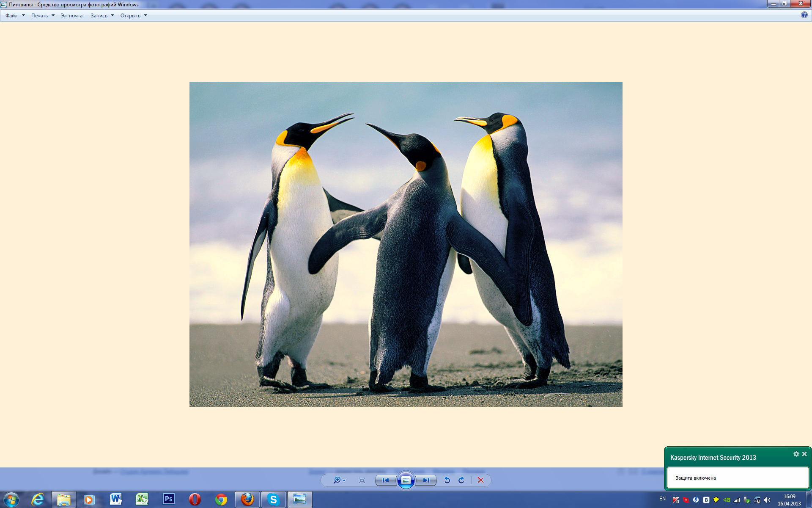Toggle the volume speaker tray icon
Viewport: 812px width, 508px height.
click(767, 500)
